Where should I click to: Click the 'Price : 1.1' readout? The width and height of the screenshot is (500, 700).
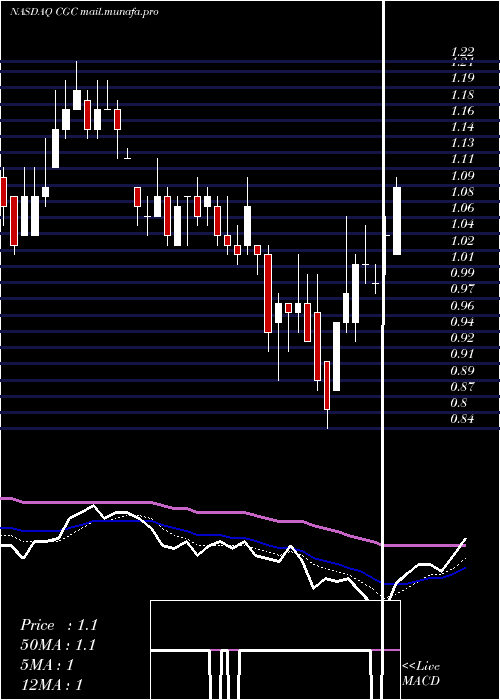(59, 625)
